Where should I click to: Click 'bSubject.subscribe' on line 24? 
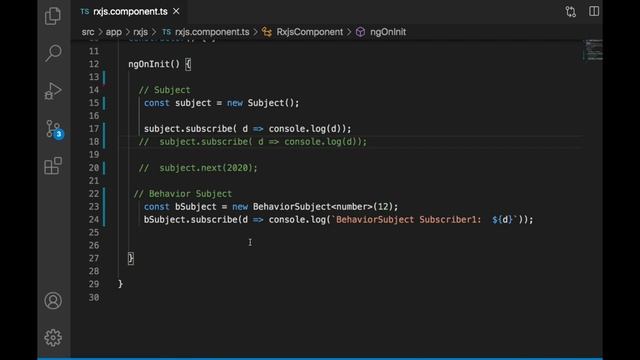click(x=190, y=220)
